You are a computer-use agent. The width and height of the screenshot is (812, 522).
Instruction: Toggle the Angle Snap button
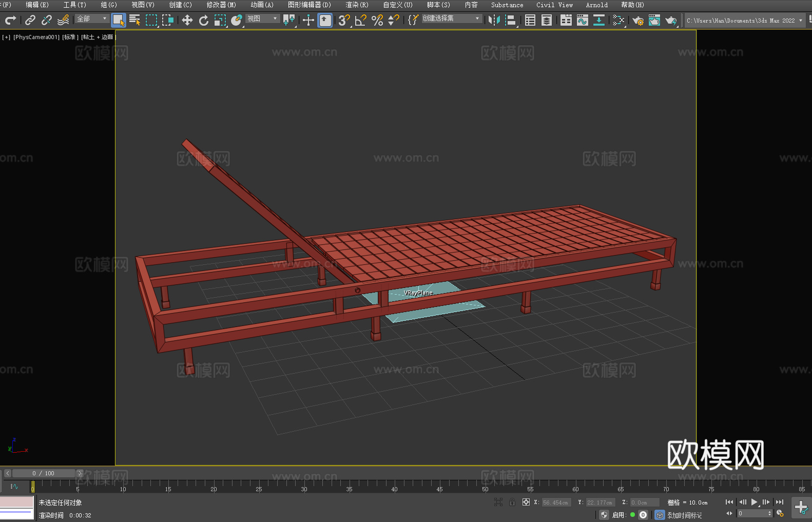(x=361, y=20)
